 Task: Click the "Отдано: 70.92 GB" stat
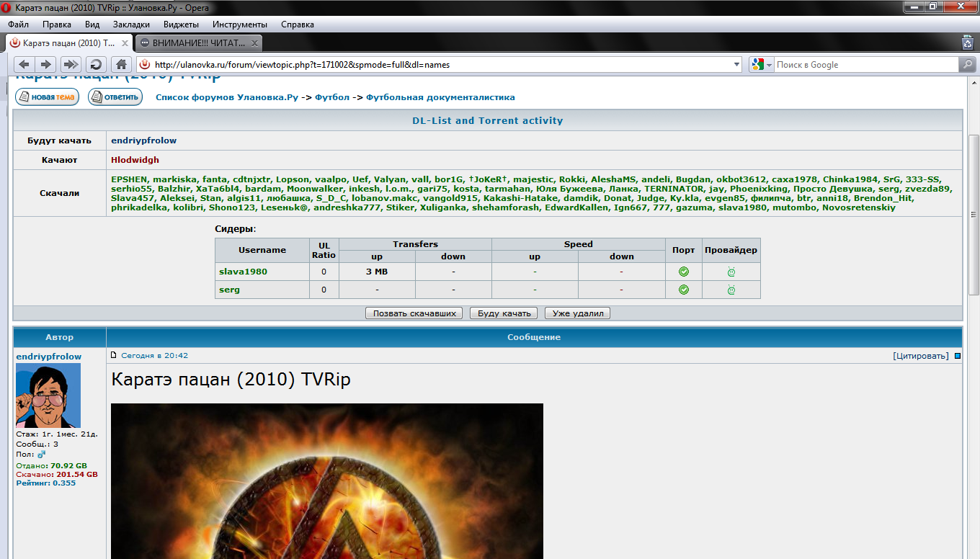[x=51, y=466]
